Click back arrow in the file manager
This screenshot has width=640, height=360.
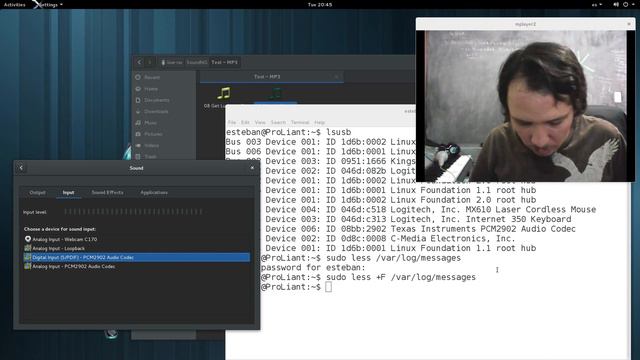(x=139, y=62)
